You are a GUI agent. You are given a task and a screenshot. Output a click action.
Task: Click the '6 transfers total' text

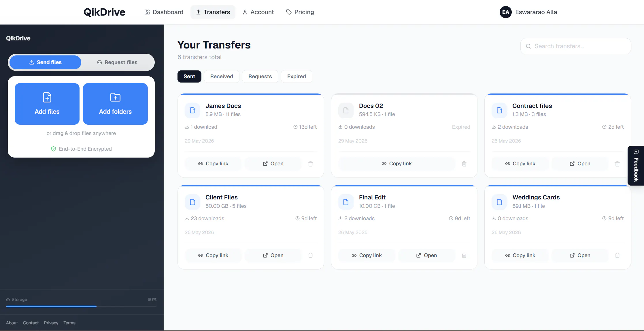click(x=199, y=57)
